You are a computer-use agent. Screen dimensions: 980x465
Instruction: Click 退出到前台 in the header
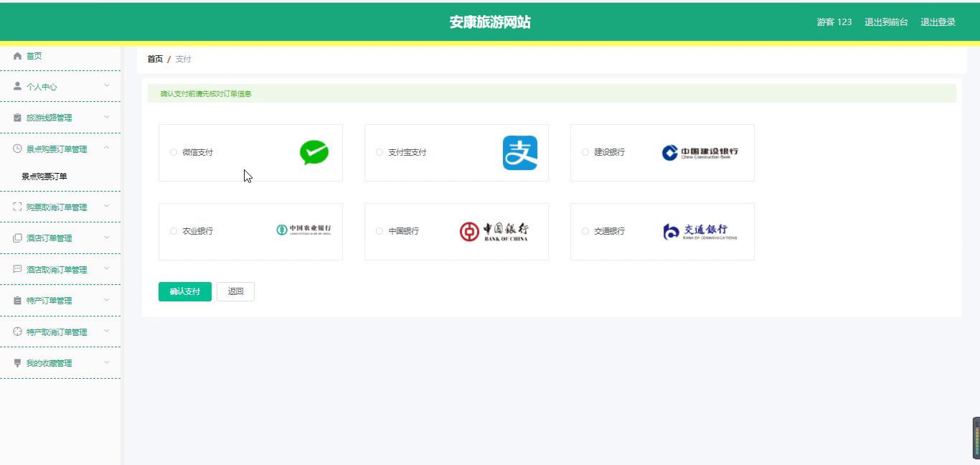pos(886,22)
